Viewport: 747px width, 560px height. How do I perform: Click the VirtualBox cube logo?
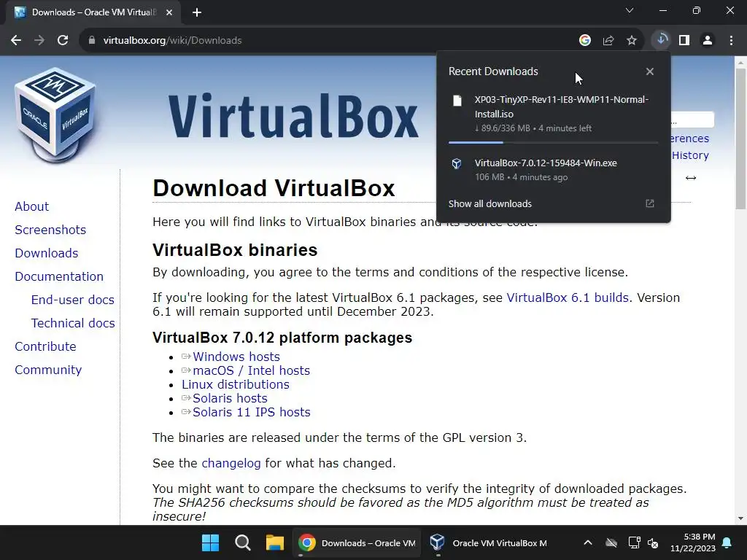55,115
